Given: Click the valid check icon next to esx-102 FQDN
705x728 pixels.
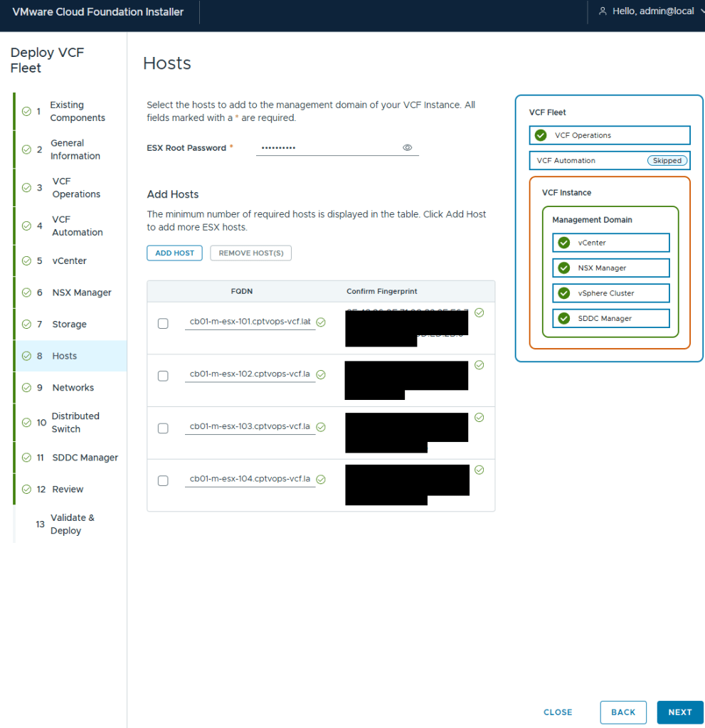Looking at the screenshot, I should pyautogui.click(x=321, y=375).
